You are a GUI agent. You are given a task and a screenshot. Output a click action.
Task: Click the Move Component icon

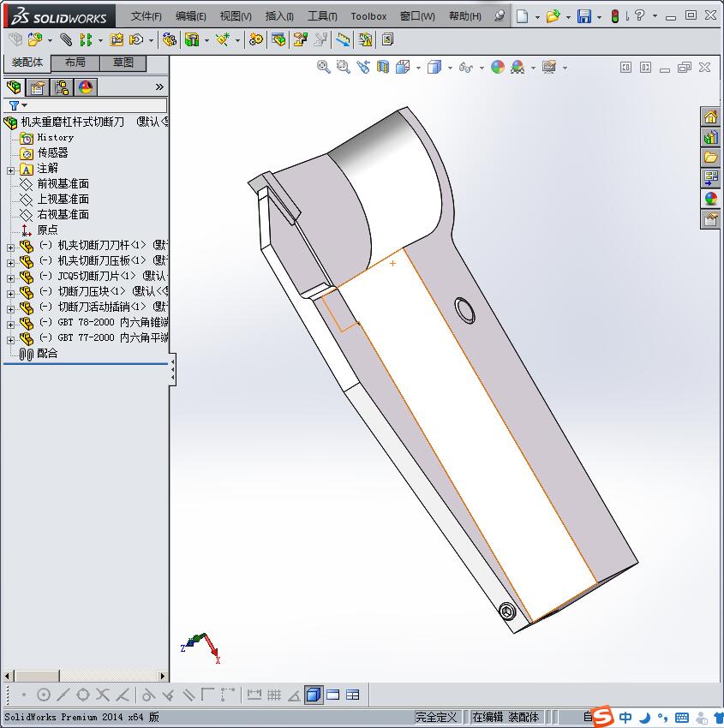[x=136, y=40]
